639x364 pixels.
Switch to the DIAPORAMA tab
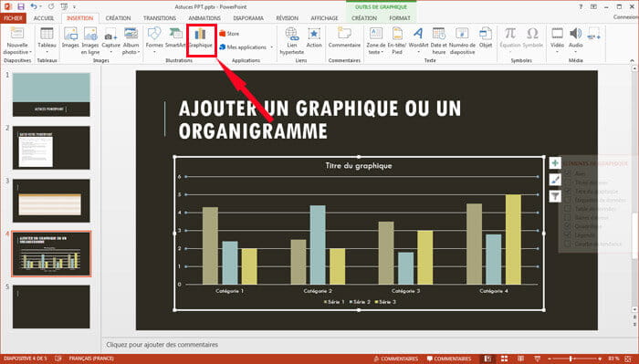click(248, 18)
